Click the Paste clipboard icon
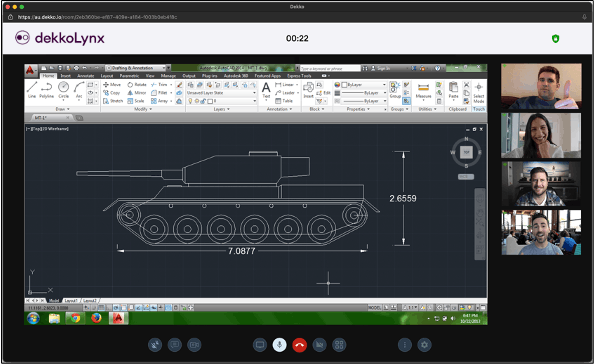Viewport: 594px width, 364px height. (x=453, y=91)
